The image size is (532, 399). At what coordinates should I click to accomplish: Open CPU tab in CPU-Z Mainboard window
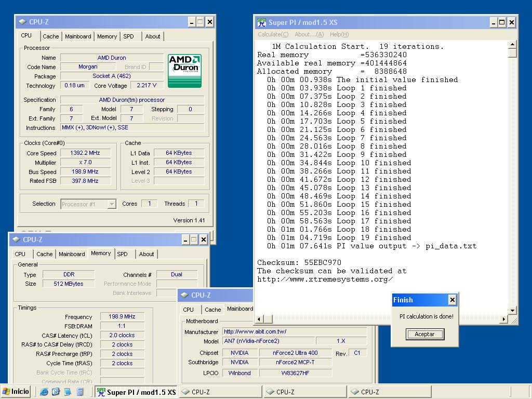coord(188,310)
